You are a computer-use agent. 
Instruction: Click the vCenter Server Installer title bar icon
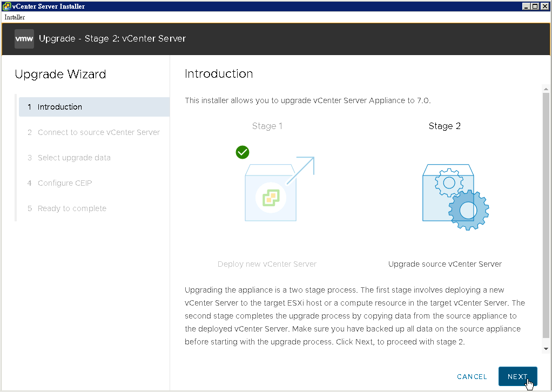click(x=6, y=6)
